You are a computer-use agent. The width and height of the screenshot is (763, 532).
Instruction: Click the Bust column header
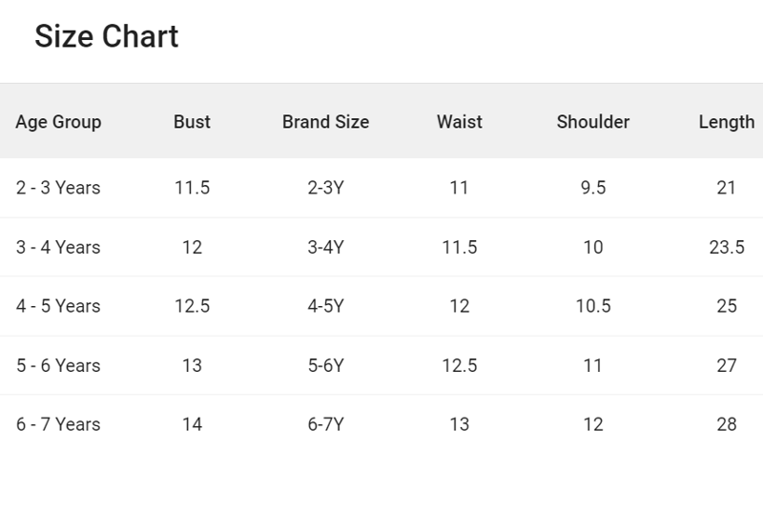click(192, 122)
